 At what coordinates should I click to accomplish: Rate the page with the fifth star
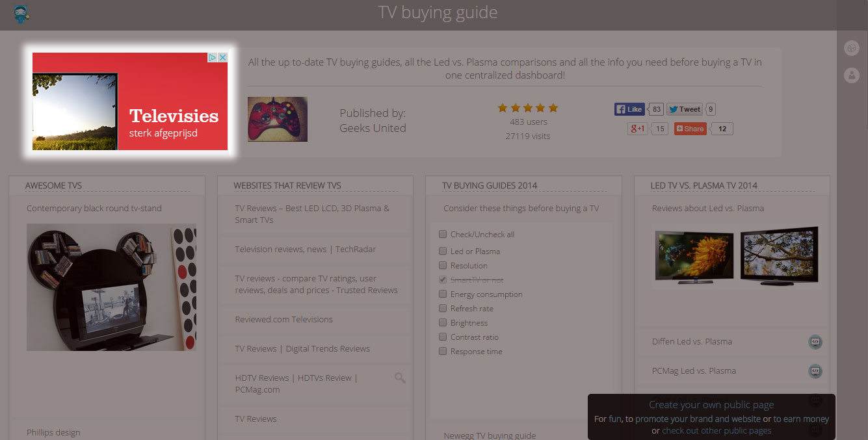(553, 108)
